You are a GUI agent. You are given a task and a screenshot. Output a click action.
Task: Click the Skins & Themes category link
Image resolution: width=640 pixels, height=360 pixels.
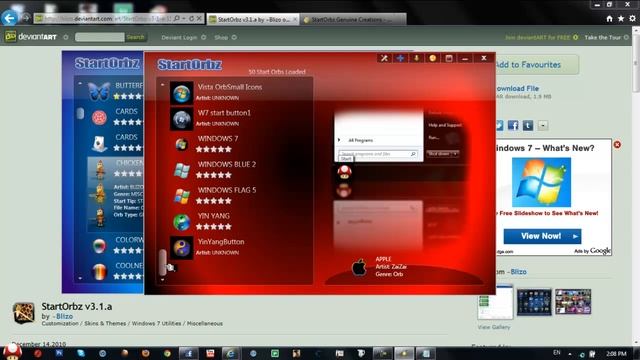pyautogui.click(x=105, y=323)
